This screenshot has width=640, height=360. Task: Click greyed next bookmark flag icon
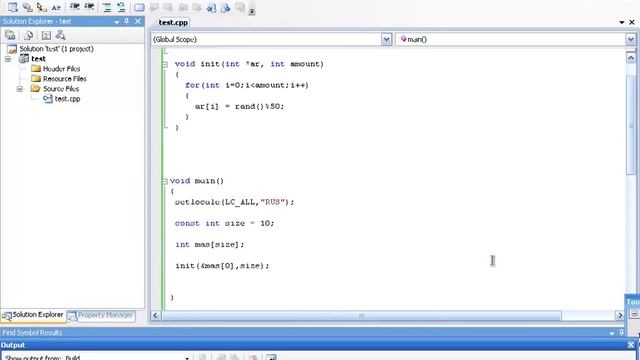168,7
